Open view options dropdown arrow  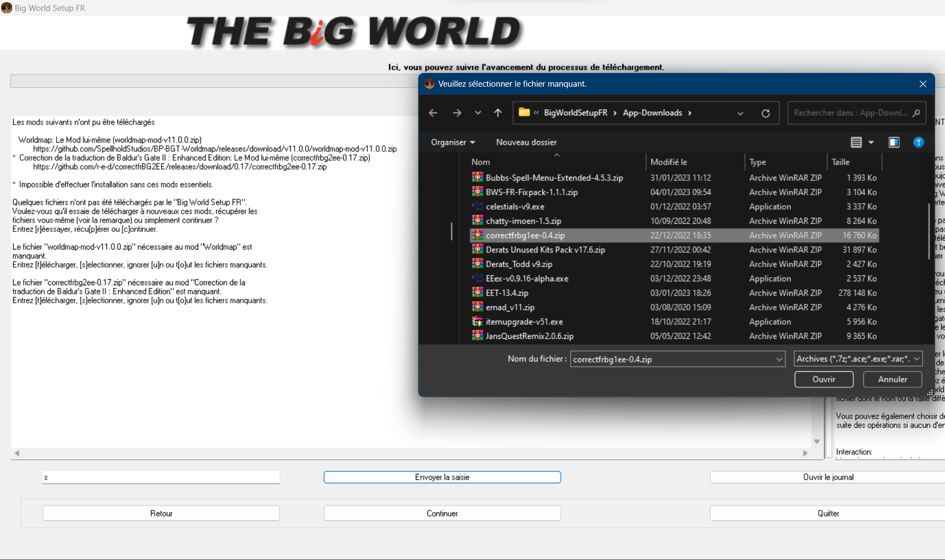871,143
